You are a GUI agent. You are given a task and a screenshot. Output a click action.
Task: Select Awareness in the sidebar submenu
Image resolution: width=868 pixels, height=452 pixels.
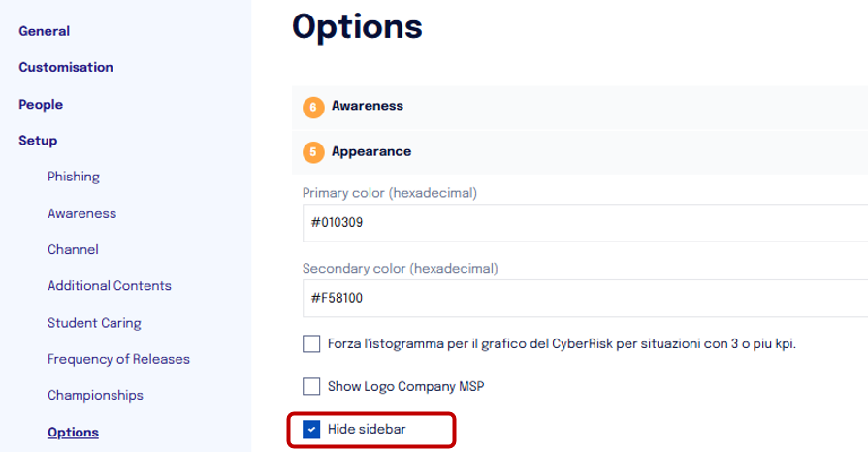pos(81,213)
